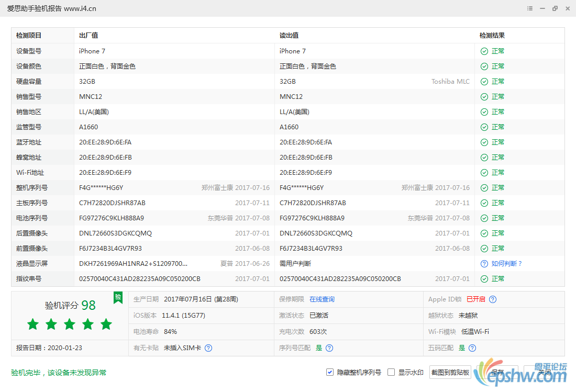The image size is (576, 392).
Task: Click the 电池寿命 84% value
Action: click(x=171, y=331)
